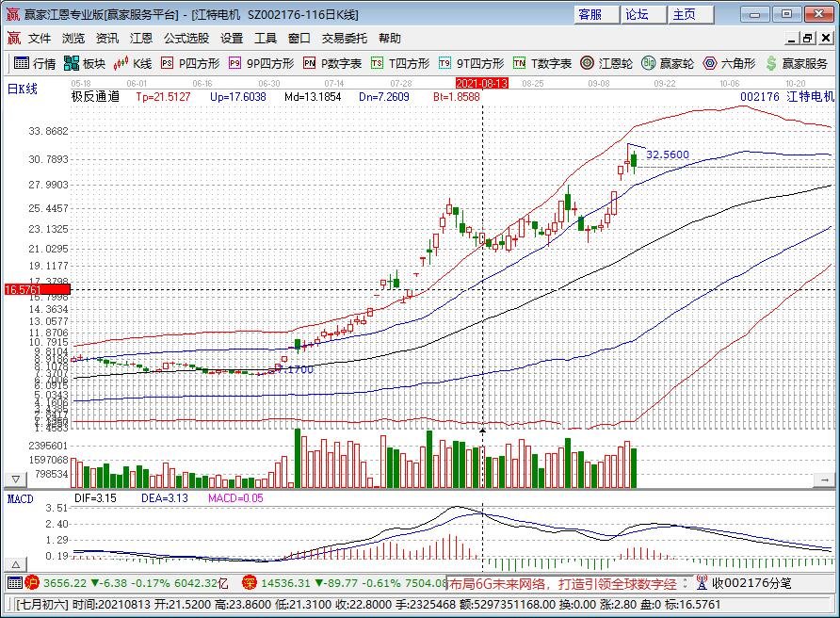Restore the inner chart child window
The height and width of the screenshot is (618, 840).
[808, 38]
